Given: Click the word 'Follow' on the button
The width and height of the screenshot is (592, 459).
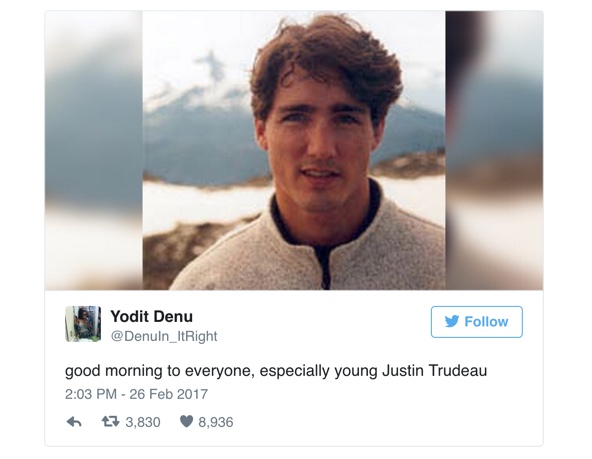Looking at the screenshot, I should 486,322.
